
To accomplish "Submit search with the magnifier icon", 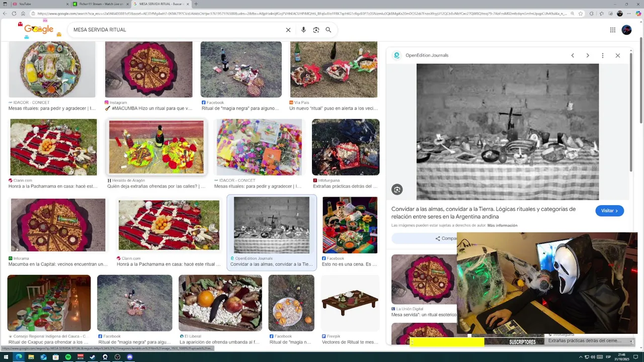I will [x=328, y=30].
